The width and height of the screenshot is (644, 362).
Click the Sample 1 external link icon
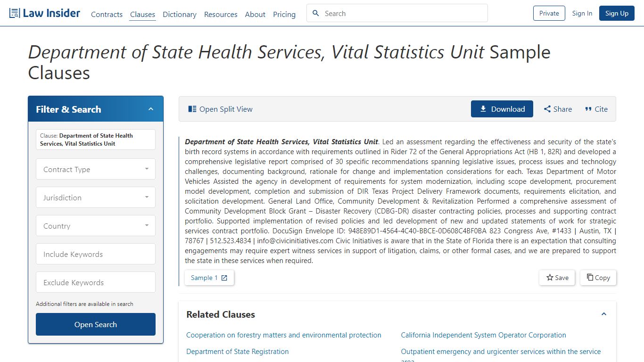[224, 278]
